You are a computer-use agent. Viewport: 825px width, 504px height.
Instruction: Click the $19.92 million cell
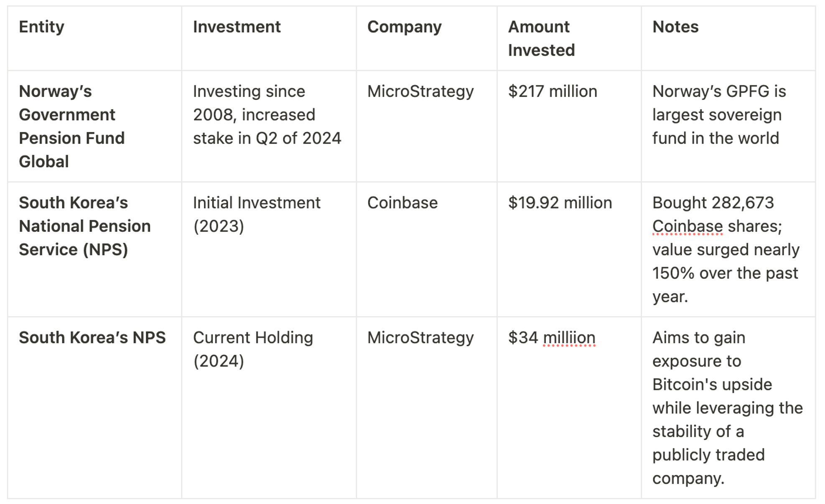pos(569,249)
